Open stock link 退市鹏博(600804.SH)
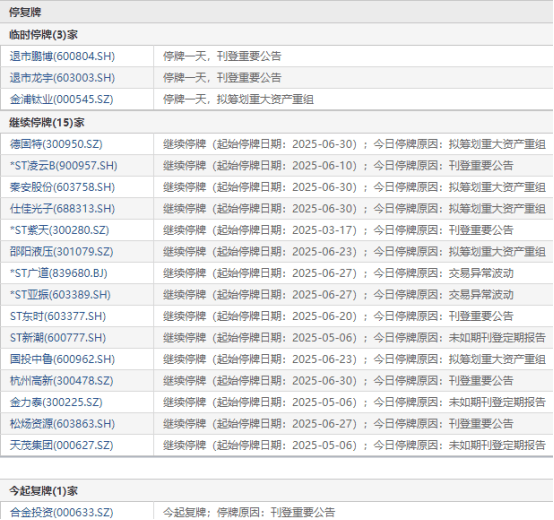554x520 pixels. tap(62, 56)
